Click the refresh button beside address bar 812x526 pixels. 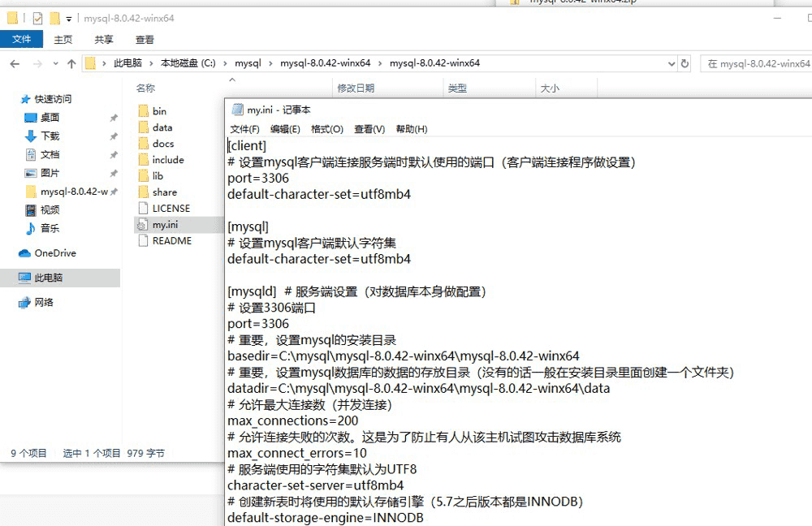coord(685,63)
